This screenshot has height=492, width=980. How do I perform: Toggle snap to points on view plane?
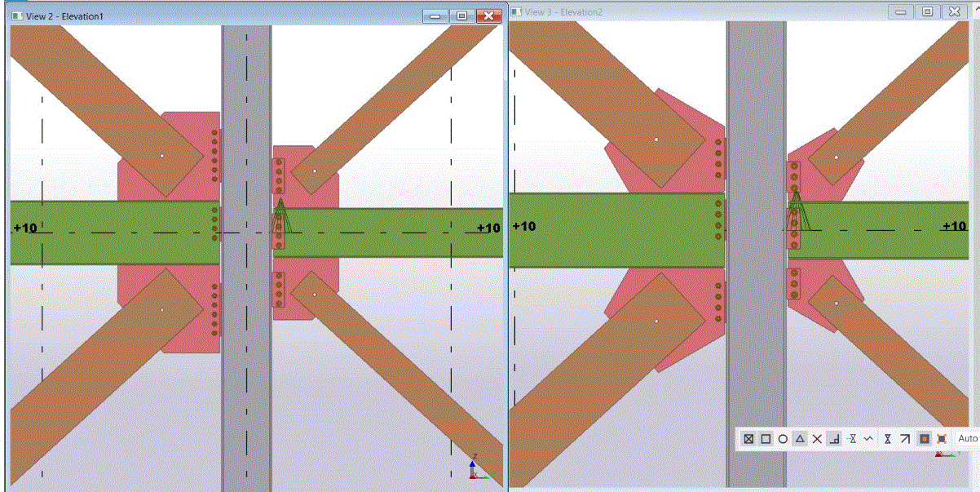tap(925, 440)
